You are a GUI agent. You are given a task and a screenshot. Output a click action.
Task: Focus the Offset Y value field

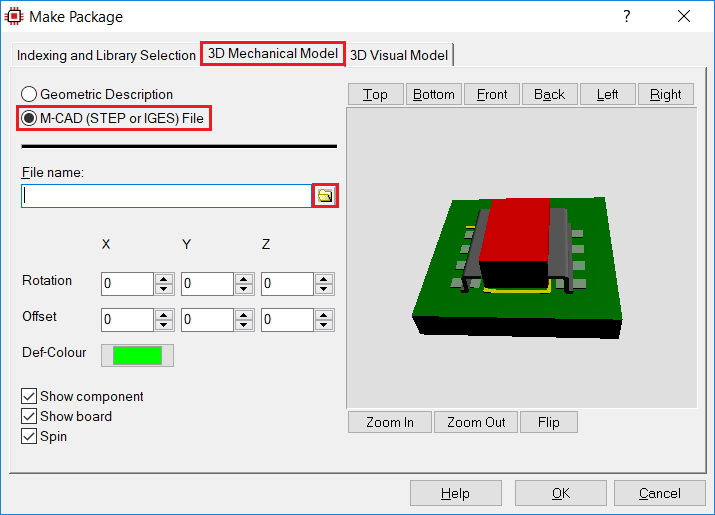pos(207,320)
